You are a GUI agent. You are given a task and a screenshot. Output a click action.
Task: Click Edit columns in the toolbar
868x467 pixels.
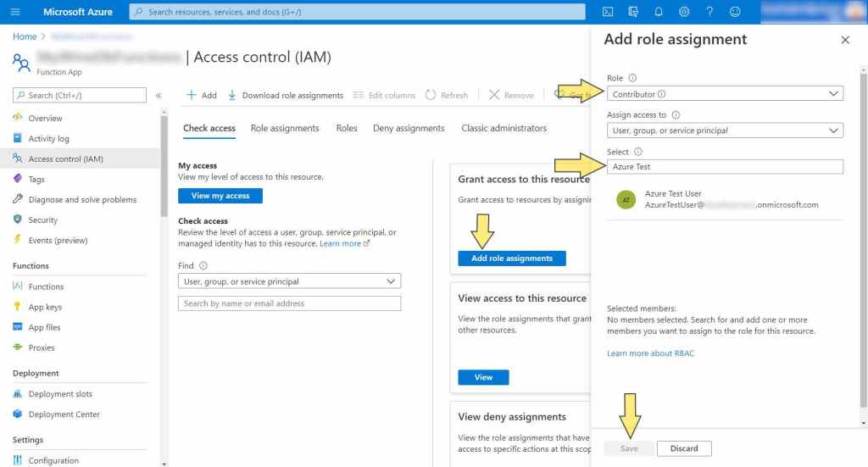(x=384, y=95)
